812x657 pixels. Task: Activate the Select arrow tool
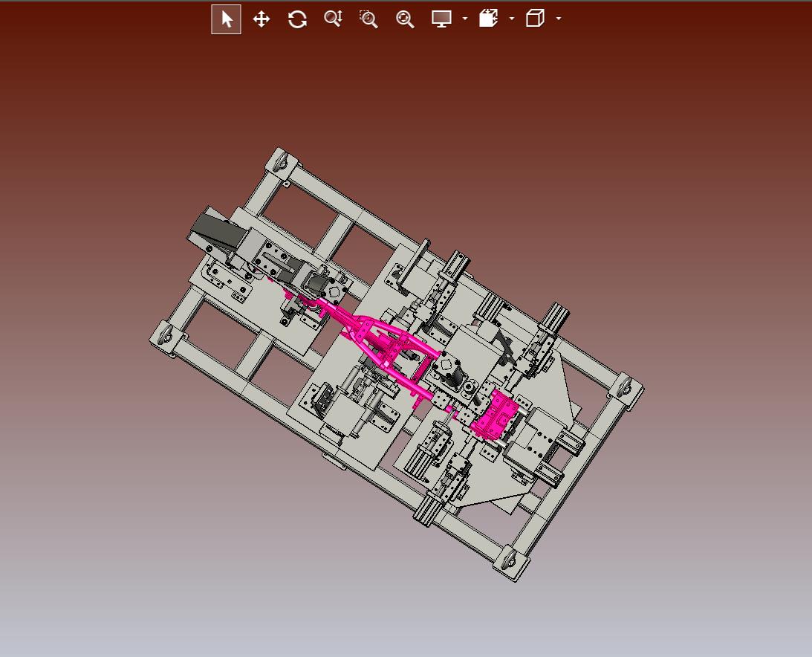tap(227, 19)
